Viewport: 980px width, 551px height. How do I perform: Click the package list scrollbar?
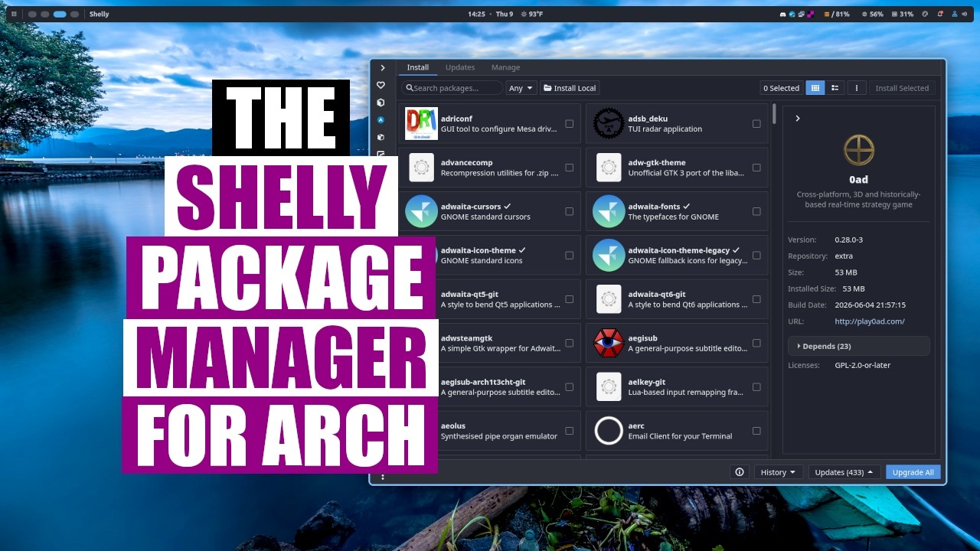click(774, 114)
